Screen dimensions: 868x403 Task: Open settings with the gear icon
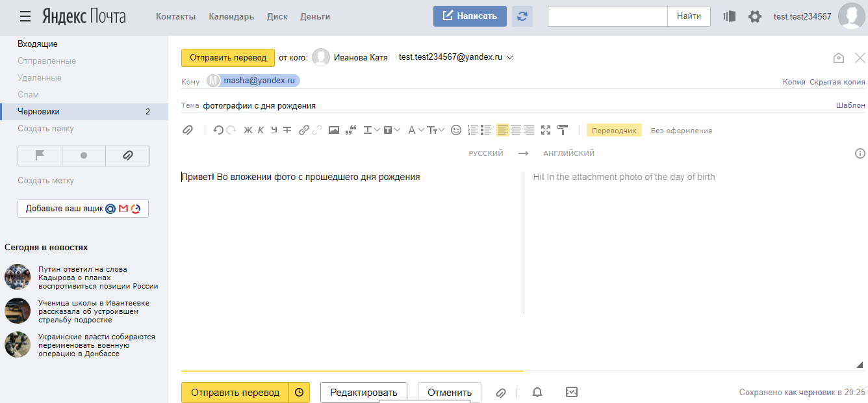(754, 17)
